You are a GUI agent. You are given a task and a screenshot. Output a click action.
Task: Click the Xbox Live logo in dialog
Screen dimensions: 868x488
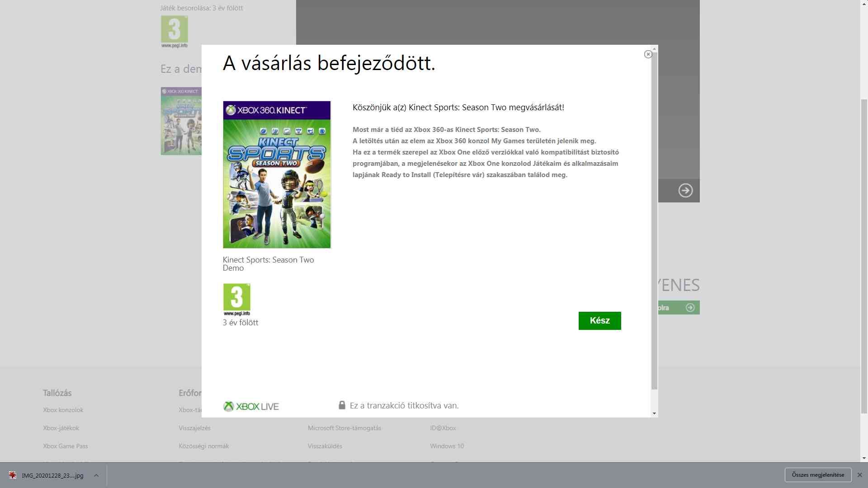[251, 406]
